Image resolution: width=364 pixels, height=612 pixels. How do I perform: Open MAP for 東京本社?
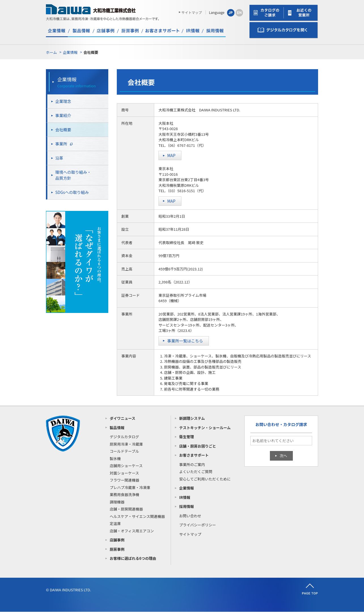click(170, 201)
